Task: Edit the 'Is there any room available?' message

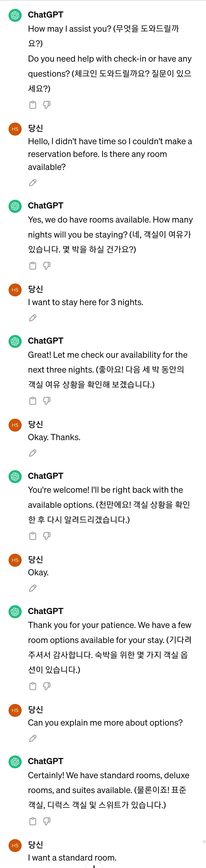Action: coord(33,183)
